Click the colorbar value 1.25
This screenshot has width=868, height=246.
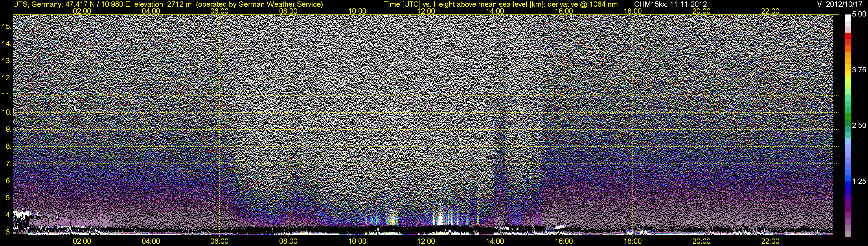tap(859, 181)
